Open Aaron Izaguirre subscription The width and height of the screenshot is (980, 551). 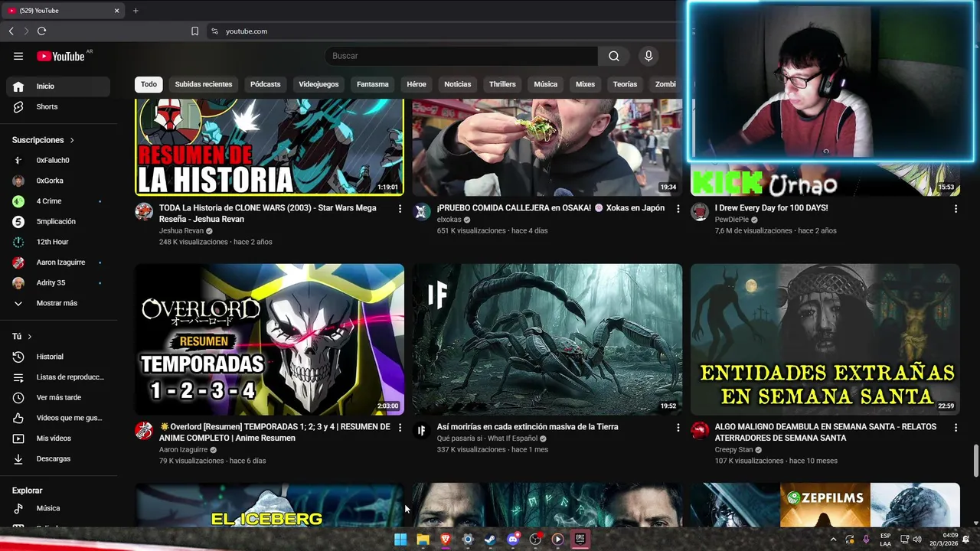(58, 262)
